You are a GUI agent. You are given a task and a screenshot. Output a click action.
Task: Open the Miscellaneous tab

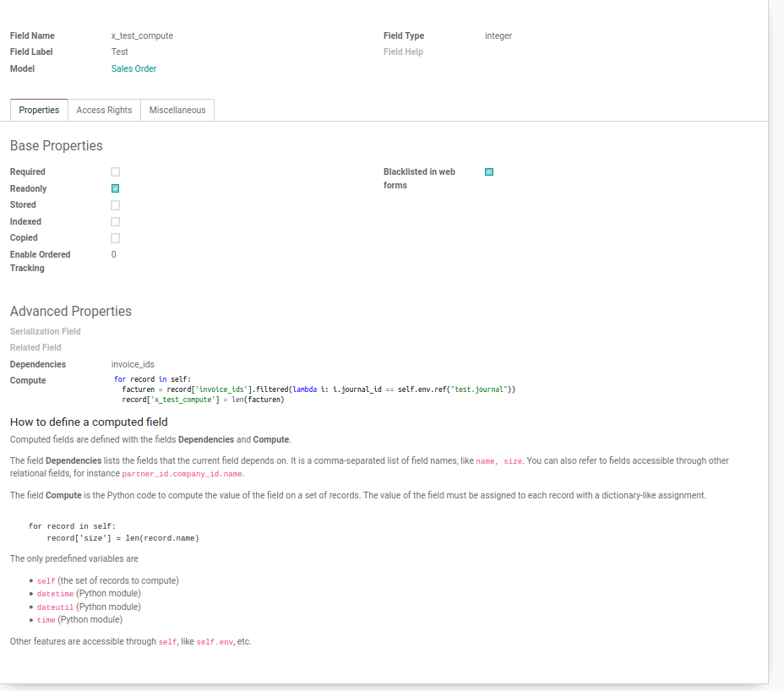177,110
